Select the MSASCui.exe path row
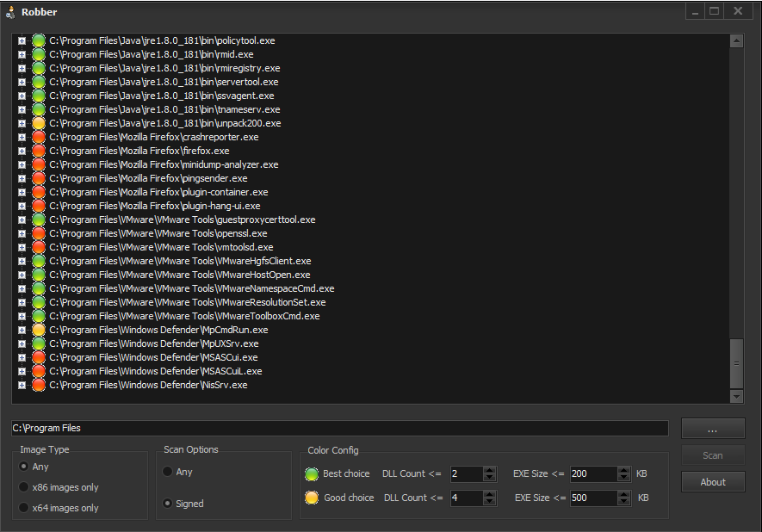Screen dimensions: 762x532 tap(153, 357)
